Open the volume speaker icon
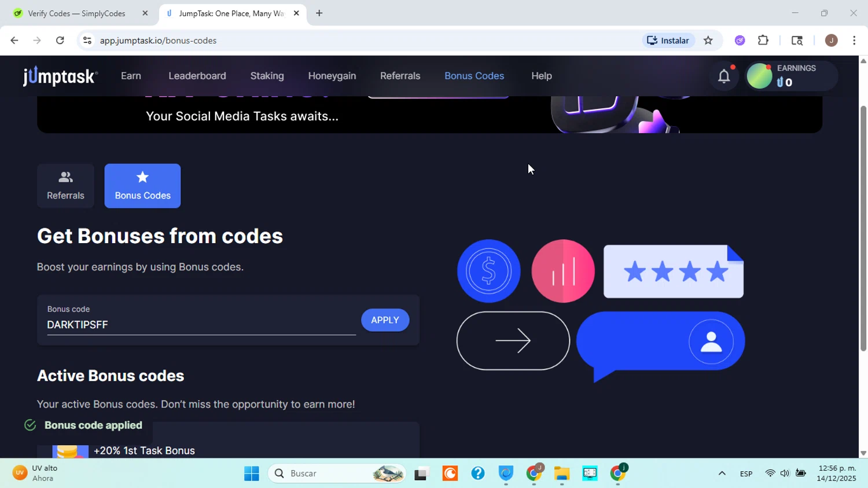The width and height of the screenshot is (868, 488). (785, 474)
